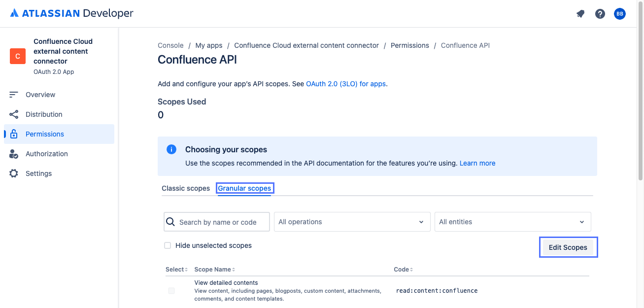Click the Authorization person icon

(14, 154)
